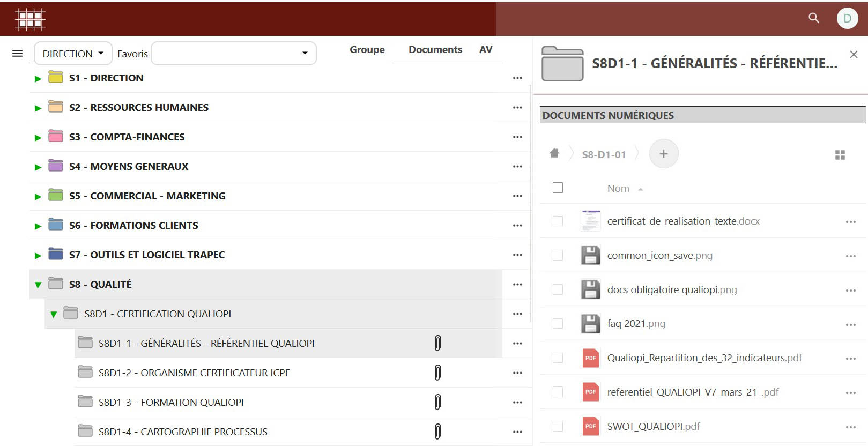This screenshot has width=868, height=446.
Task: Click paperclip on S8D1-1 GÉNÉRALITÉS row
Action: point(438,343)
